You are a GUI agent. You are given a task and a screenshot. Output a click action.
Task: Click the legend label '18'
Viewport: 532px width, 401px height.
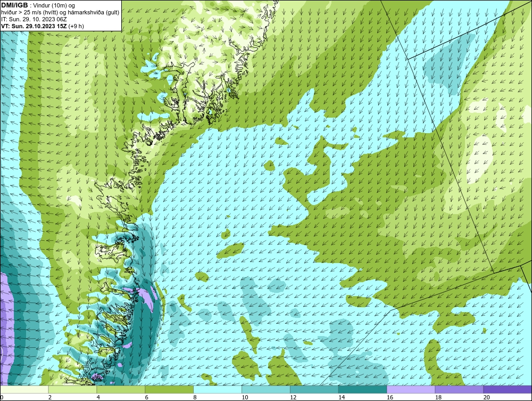click(438, 397)
